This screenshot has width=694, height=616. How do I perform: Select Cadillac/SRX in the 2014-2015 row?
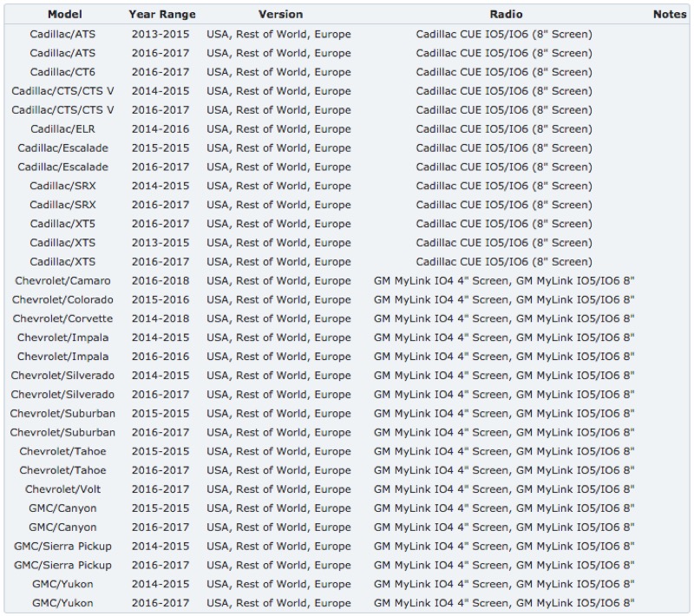62,187
